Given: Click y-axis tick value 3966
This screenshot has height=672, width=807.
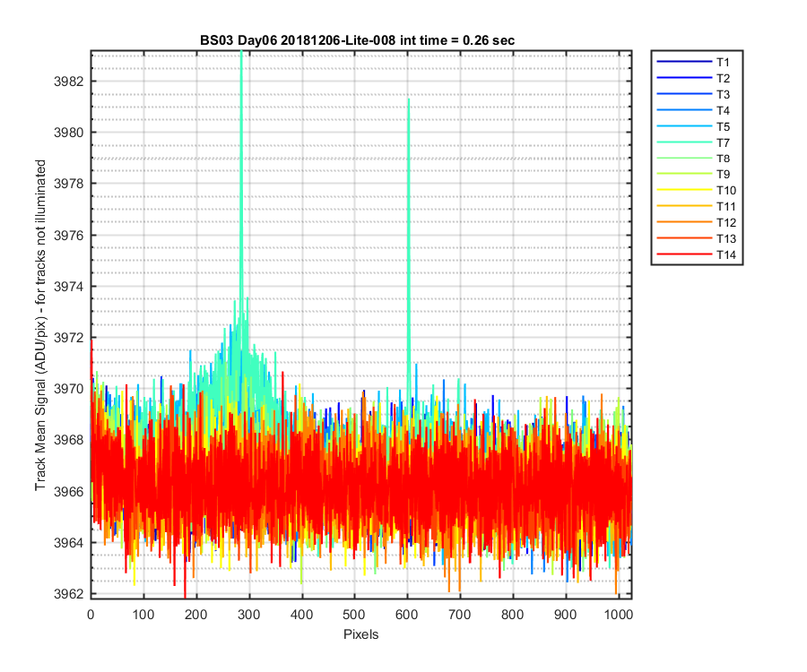Looking at the screenshot, I should point(68,492).
